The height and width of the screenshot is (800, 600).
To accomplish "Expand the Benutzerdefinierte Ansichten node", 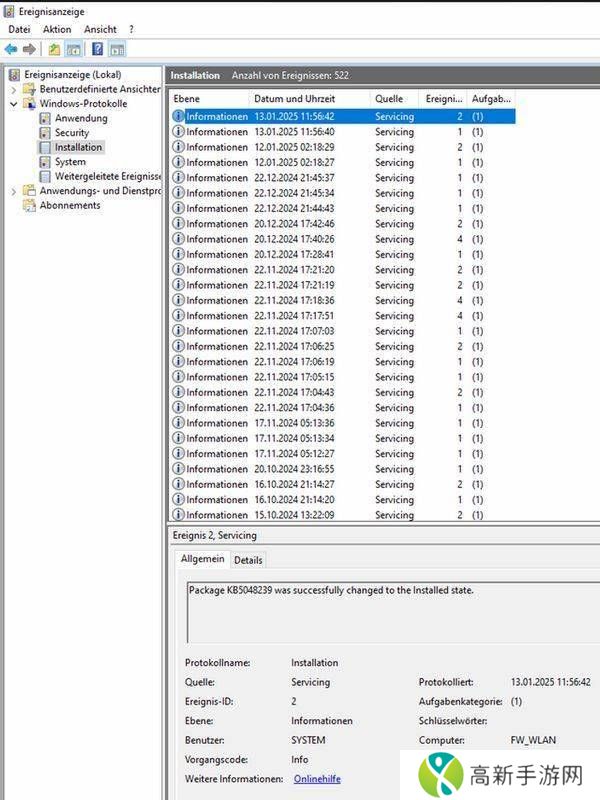I will pyautogui.click(x=14, y=89).
